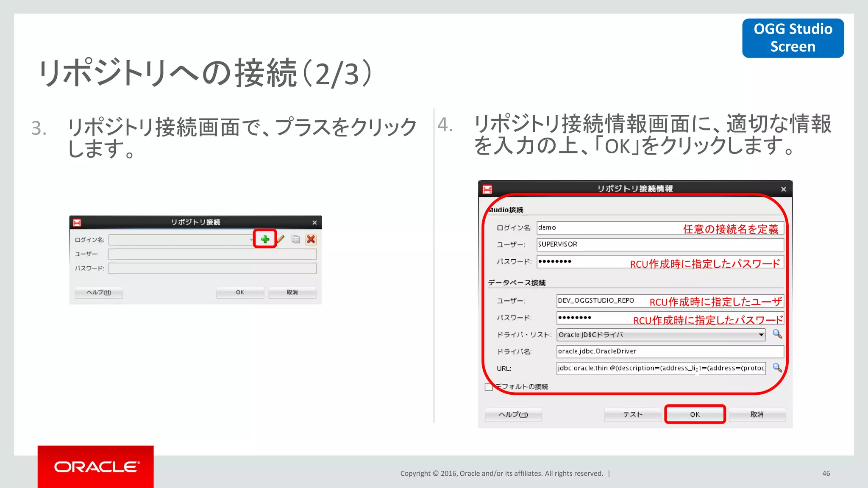Click the green plus add-connection icon
Viewport: 868px width, 488px height.
click(x=265, y=239)
